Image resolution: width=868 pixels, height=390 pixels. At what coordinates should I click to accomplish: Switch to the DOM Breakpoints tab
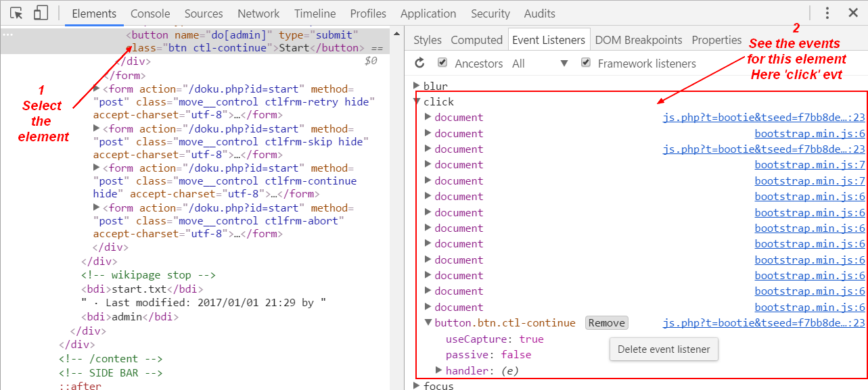click(638, 39)
